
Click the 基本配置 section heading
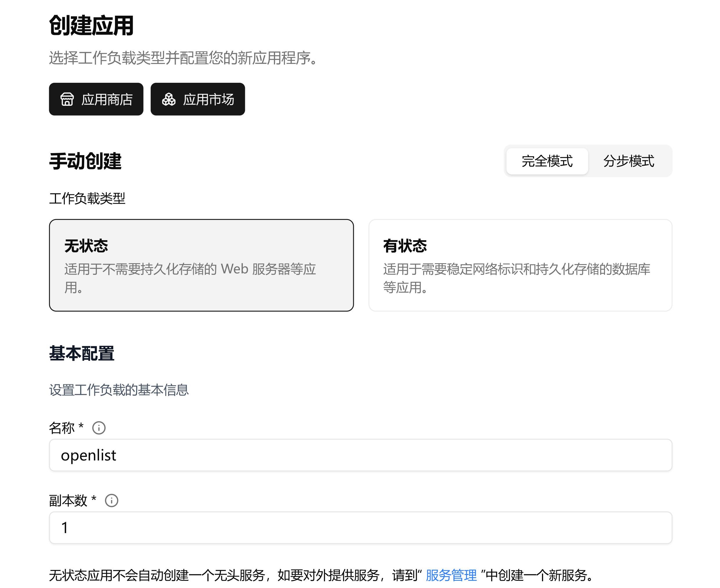pyautogui.click(x=82, y=353)
